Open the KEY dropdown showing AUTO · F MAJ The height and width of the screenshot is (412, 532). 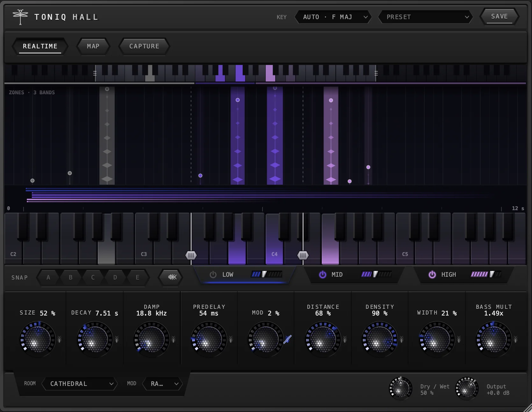333,17
